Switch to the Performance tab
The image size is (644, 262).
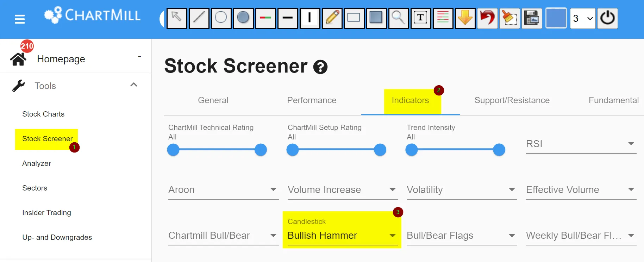click(312, 100)
